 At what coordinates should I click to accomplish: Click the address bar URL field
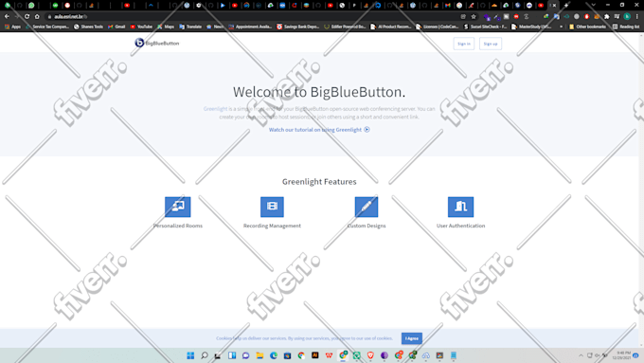(x=255, y=16)
